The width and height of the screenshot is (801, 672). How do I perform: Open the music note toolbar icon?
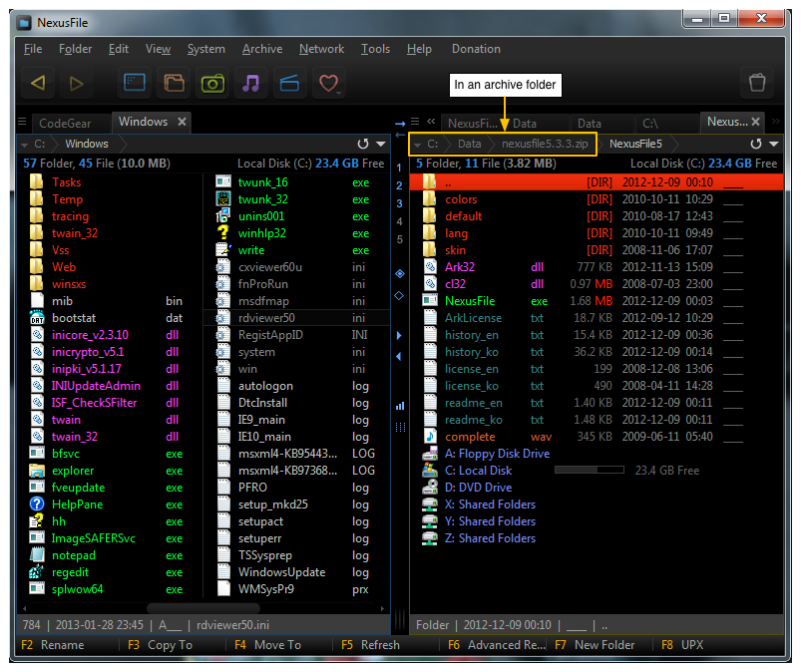pyautogui.click(x=250, y=83)
